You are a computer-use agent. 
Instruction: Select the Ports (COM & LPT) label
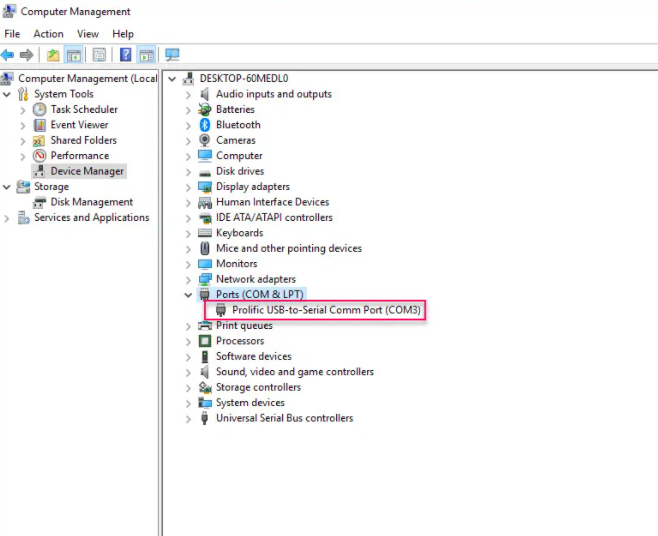coord(260,295)
